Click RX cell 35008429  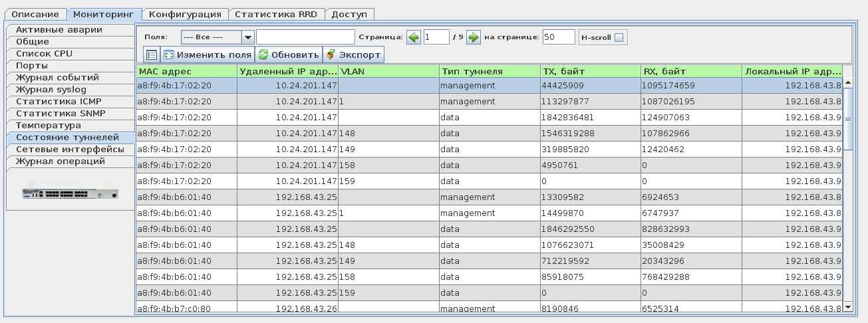tap(692, 245)
